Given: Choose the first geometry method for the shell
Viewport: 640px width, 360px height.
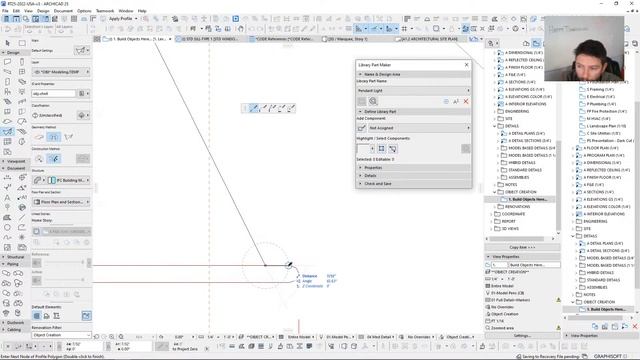Looking at the screenshot, I should coord(39,137).
